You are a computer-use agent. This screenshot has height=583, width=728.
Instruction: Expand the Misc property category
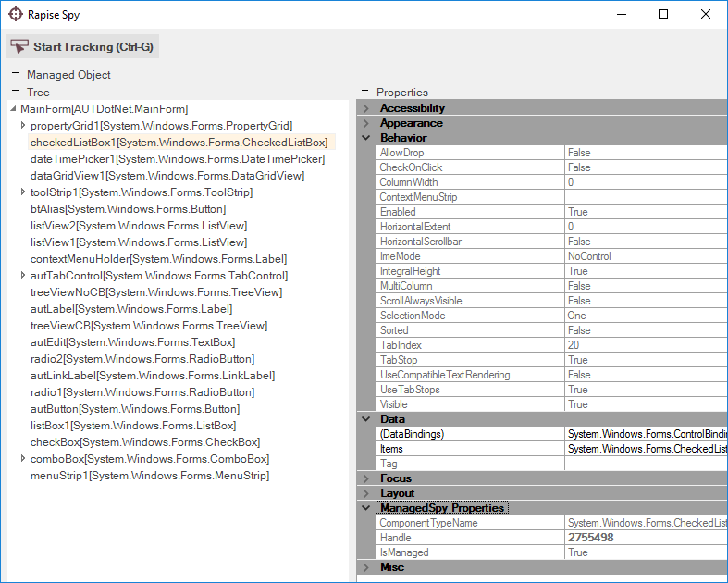[x=366, y=567]
